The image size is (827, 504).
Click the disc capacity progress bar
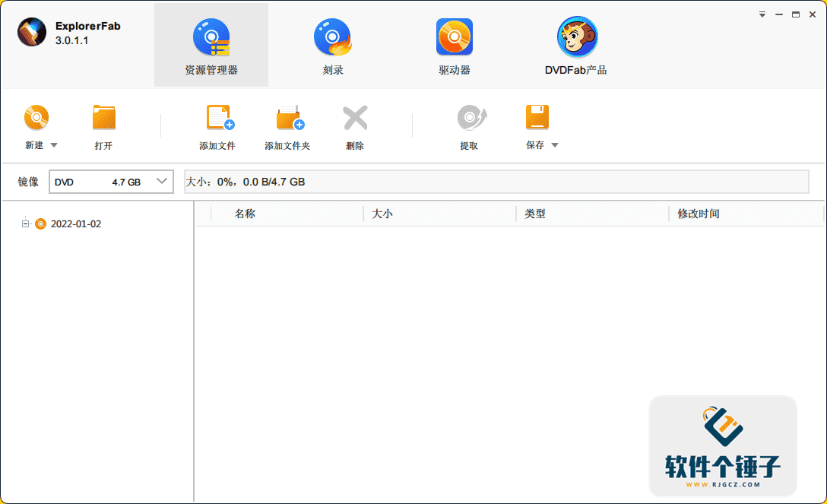pyautogui.click(x=494, y=182)
